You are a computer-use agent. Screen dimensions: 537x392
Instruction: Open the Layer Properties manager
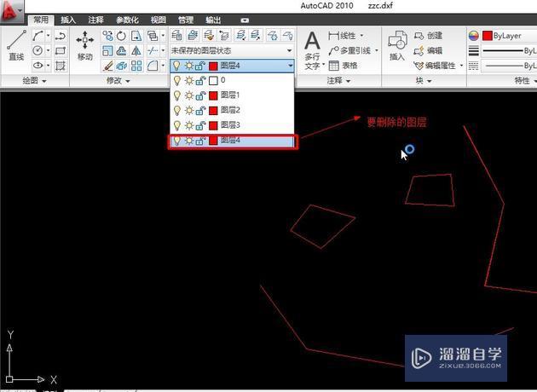pos(176,35)
